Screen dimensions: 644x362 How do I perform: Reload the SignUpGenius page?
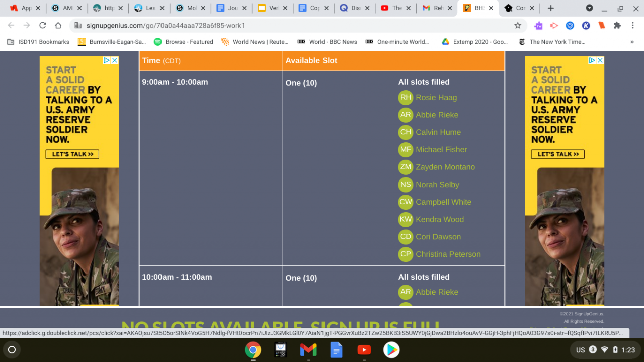tap(43, 25)
